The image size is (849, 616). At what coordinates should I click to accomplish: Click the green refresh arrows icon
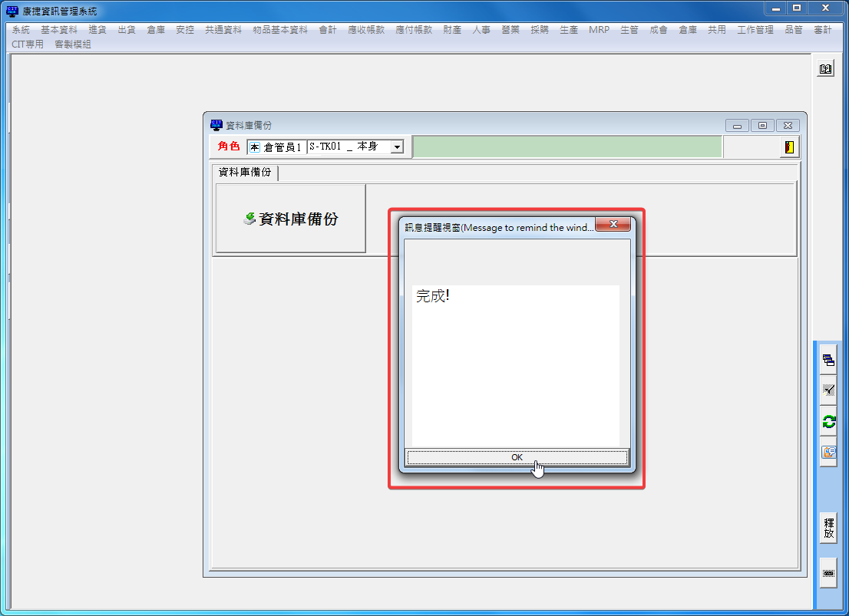coord(828,421)
